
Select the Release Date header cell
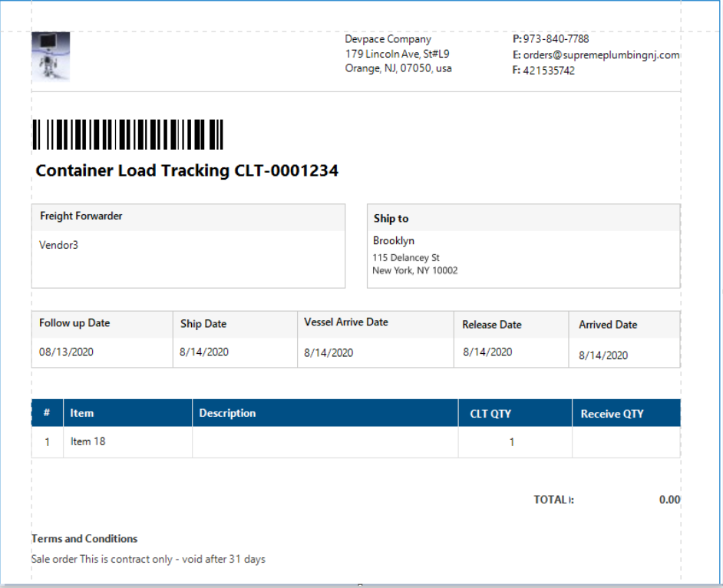tap(492, 325)
